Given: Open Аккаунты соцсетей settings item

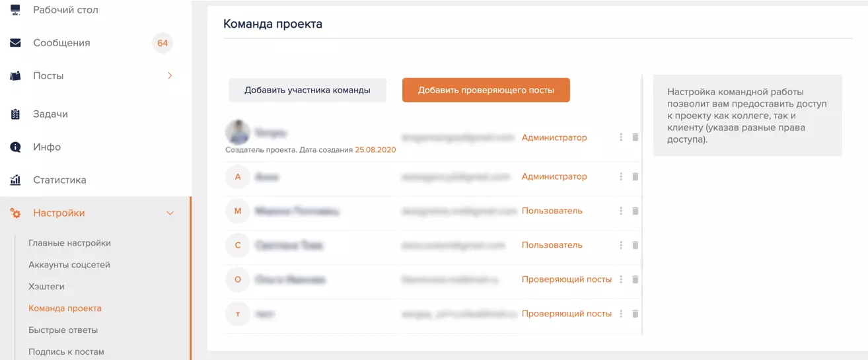Looking at the screenshot, I should (x=69, y=265).
